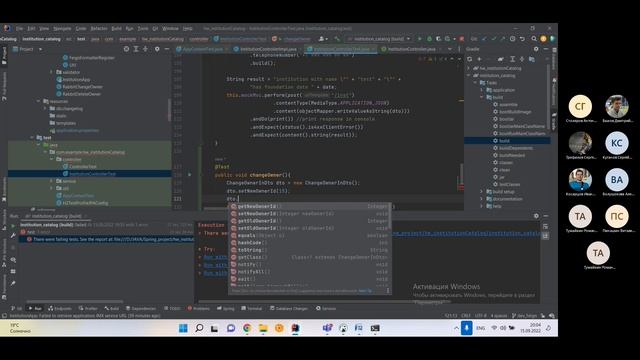
Task: Click the build hammer icon in toolbar
Action: [337, 39]
